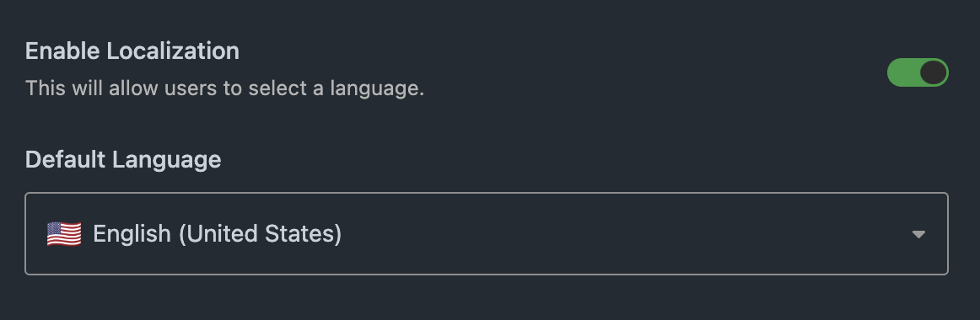Viewport: 980px width, 320px height.
Task: Toggle the Enable Localization switch
Action: [918, 72]
